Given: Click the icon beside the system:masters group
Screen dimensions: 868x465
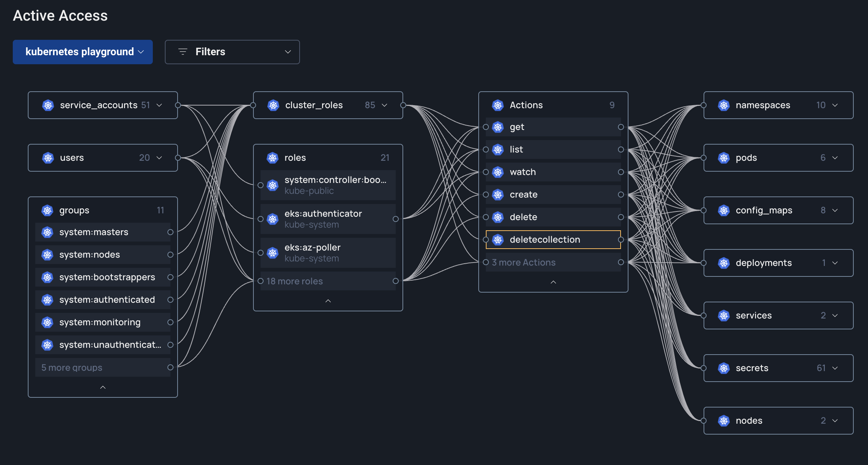Looking at the screenshot, I should [47, 232].
